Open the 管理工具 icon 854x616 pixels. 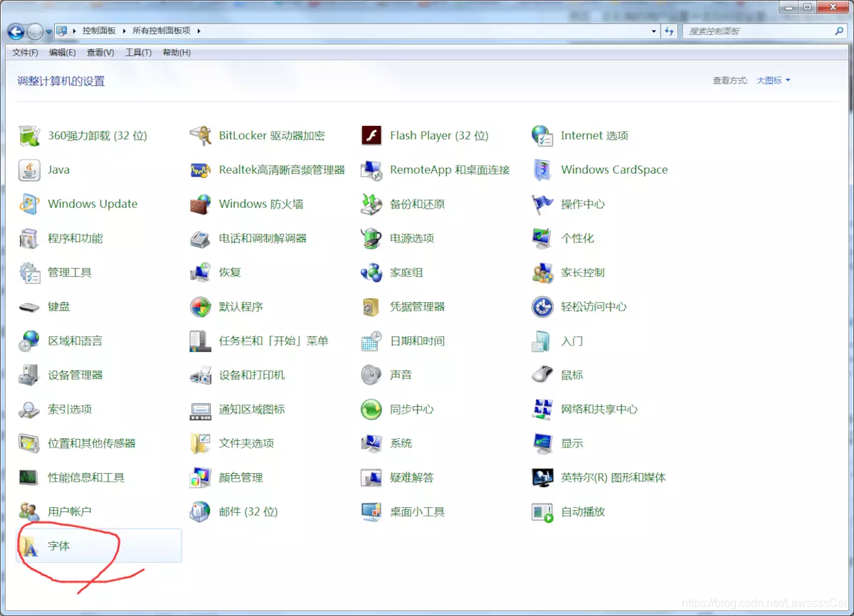(x=29, y=272)
